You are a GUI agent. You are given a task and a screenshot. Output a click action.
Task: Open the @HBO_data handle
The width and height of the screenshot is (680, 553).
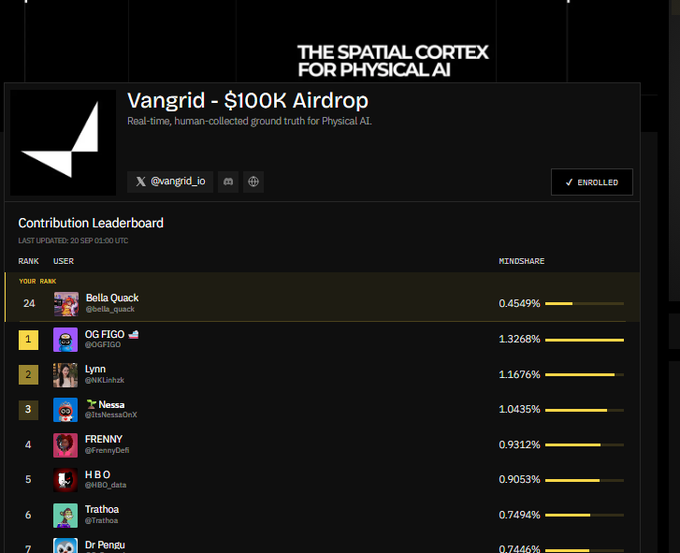click(105, 485)
